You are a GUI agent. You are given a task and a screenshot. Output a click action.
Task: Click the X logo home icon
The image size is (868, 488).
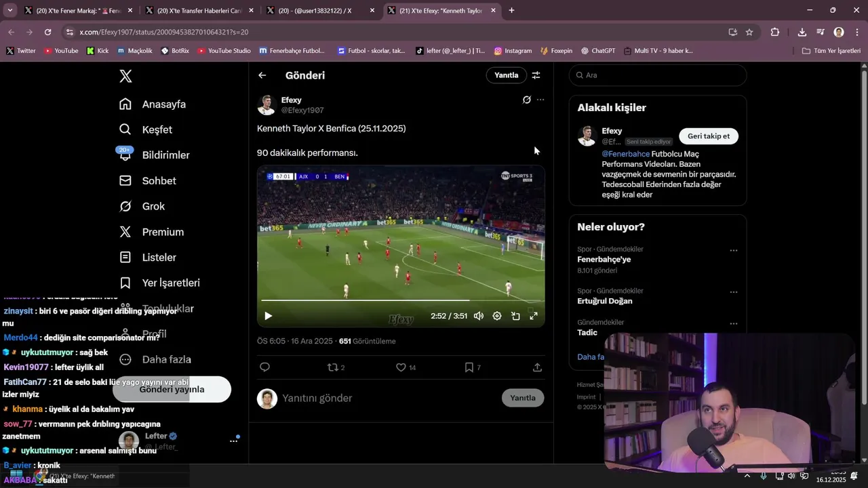click(125, 76)
